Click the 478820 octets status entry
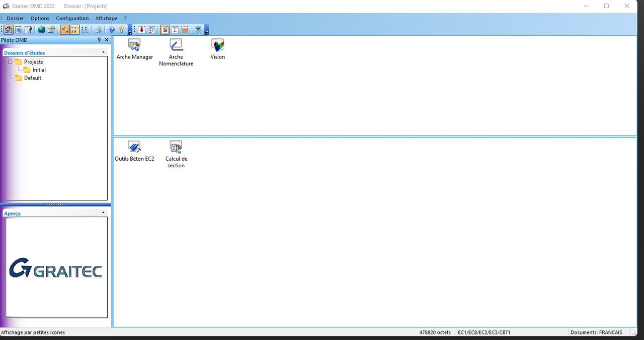The image size is (644, 340). (435, 332)
